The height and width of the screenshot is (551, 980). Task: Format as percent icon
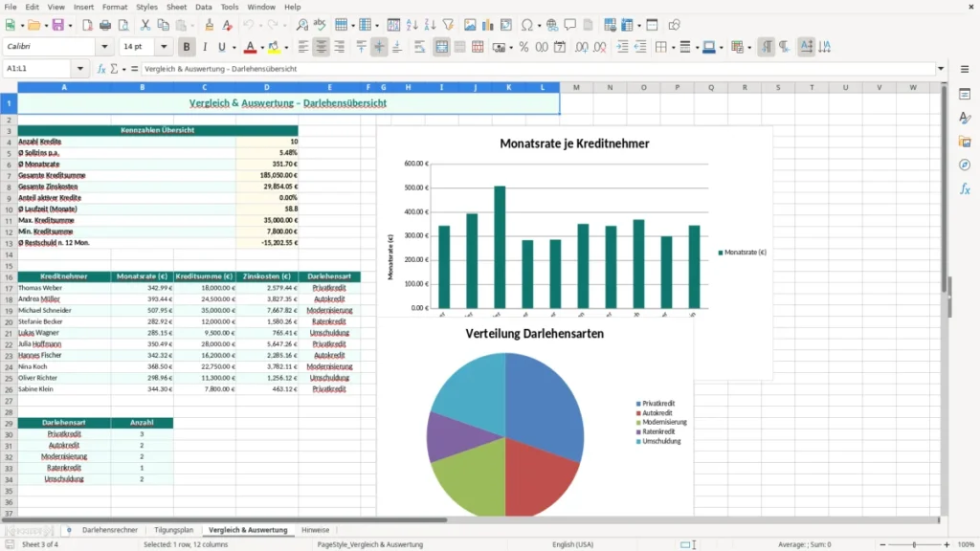(523, 47)
